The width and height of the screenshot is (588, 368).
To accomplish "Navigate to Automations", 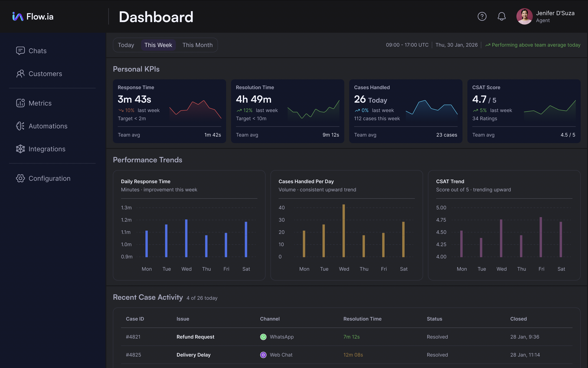I will [x=48, y=126].
